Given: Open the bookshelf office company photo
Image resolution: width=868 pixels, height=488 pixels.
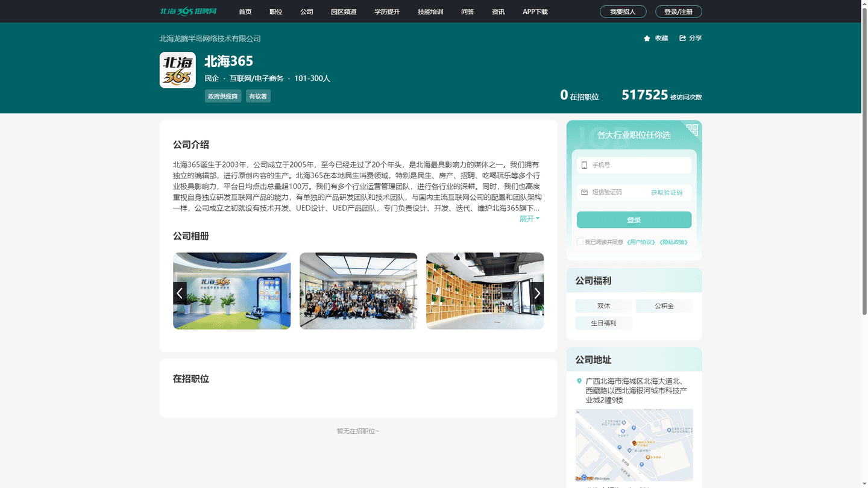Looking at the screenshot, I should click(x=485, y=291).
